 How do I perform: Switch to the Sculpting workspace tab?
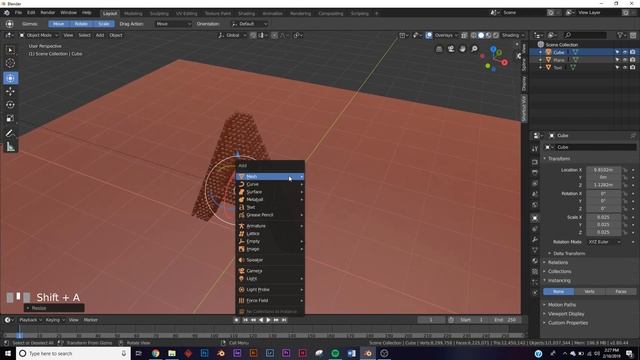click(159, 13)
